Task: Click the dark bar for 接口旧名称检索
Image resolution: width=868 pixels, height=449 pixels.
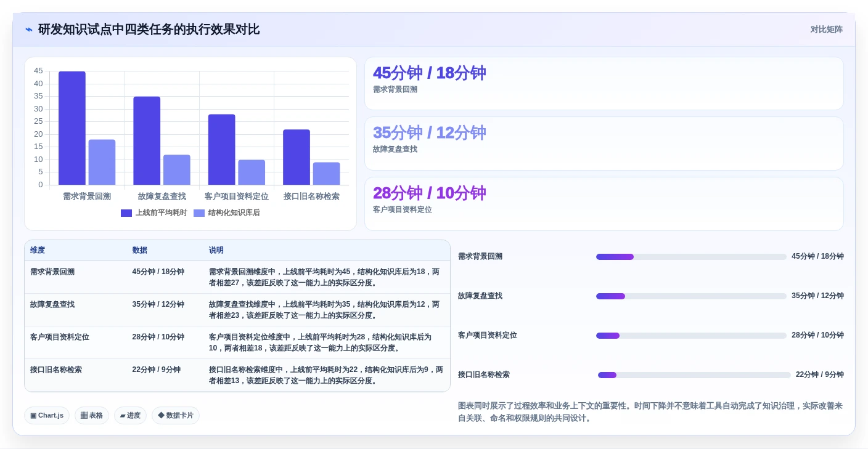Action: 297,157
